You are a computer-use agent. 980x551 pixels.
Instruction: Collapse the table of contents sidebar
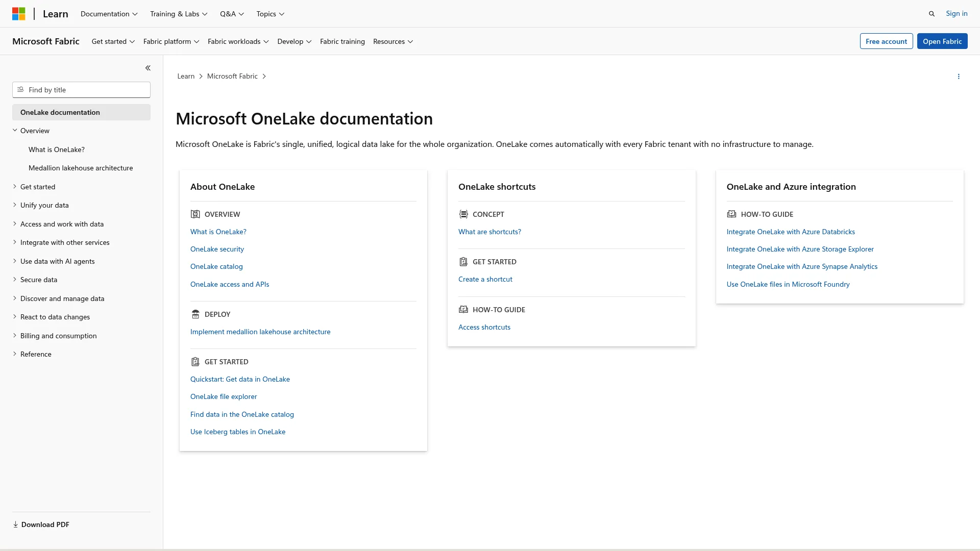(x=148, y=68)
